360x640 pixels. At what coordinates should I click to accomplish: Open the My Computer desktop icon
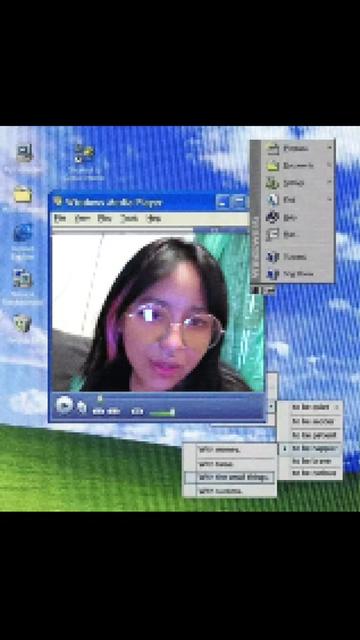pyautogui.click(x=24, y=153)
